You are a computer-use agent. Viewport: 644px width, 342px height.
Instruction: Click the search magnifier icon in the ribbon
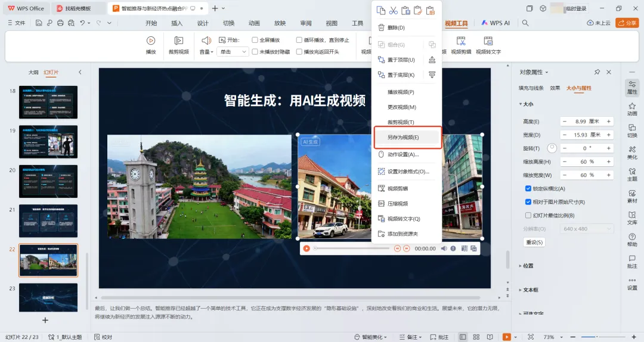525,23
